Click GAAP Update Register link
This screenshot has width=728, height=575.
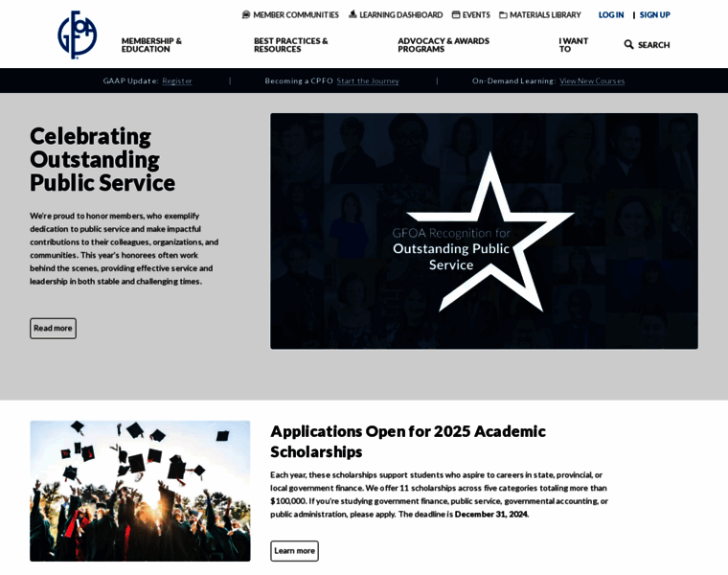tap(177, 80)
